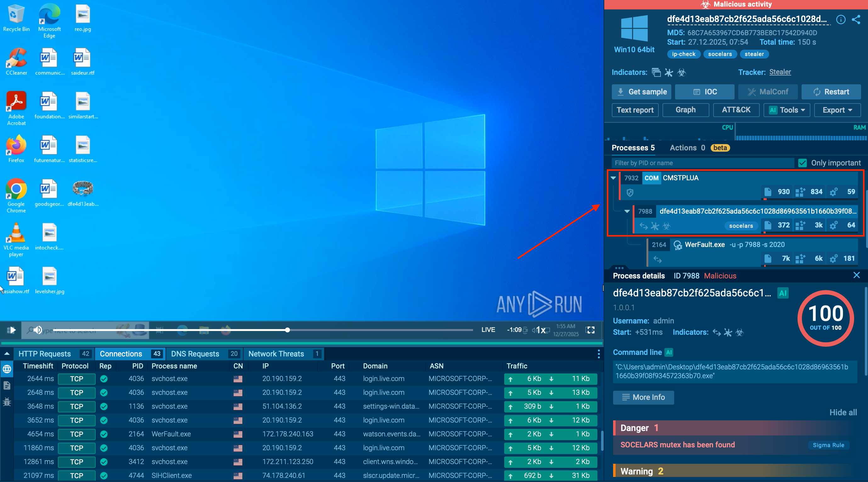Collapse the CMSTPLUA process tree

(613, 178)
